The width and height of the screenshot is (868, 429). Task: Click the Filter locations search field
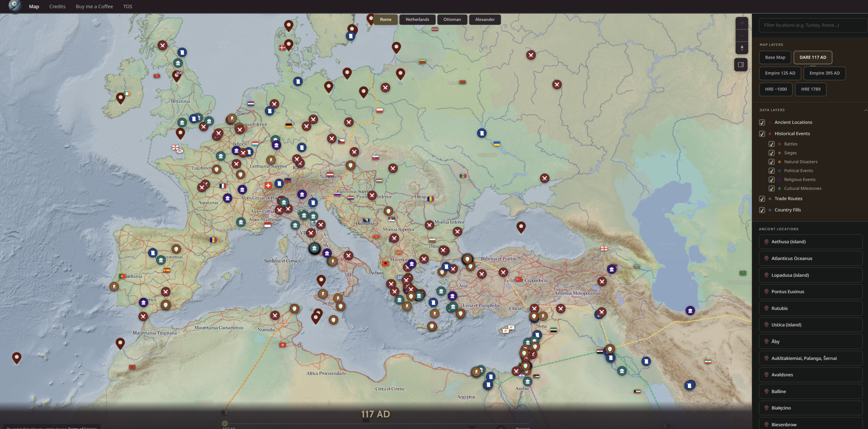[812, 25]
